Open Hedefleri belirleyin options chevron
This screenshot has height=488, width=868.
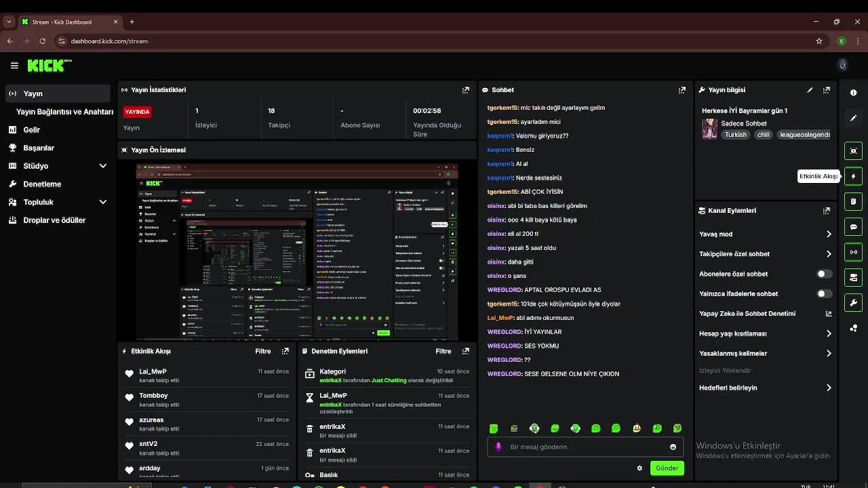pos(829,388)
